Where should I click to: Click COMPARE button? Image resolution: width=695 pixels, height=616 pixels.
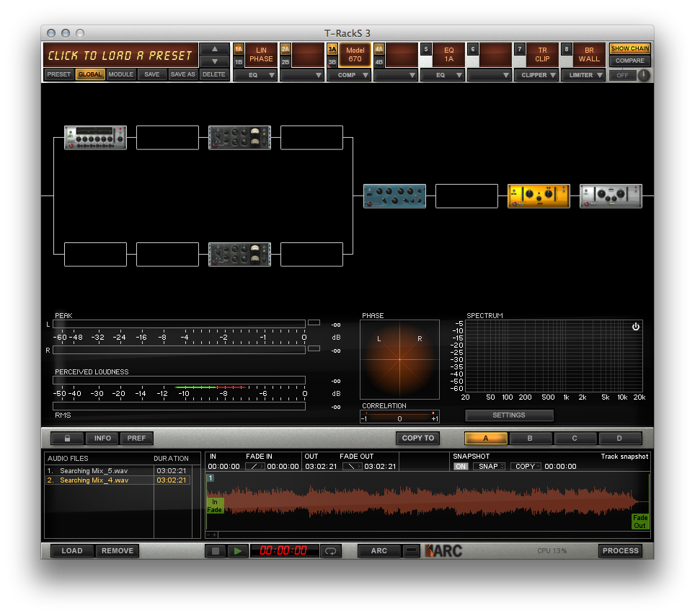(630, 61)
